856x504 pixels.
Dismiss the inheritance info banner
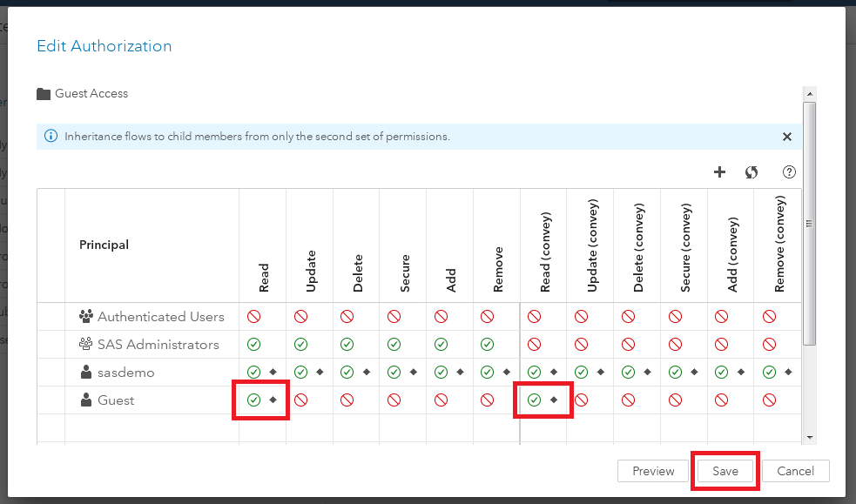pos(787,137)
